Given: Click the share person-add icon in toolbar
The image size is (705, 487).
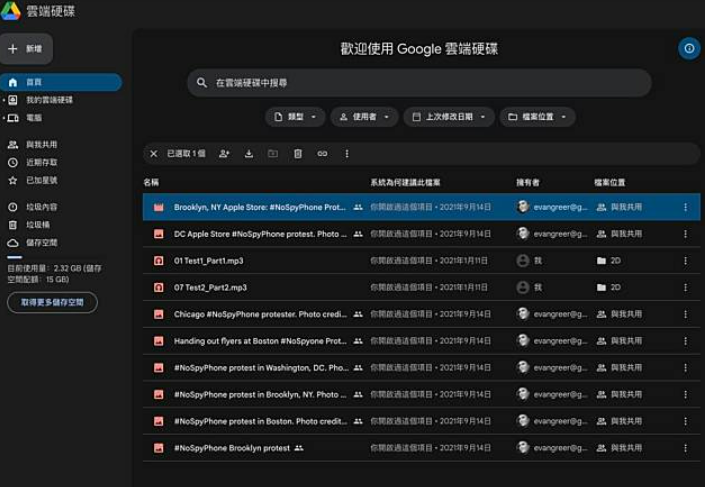Looking at the screenshot, I should (224, 154).
